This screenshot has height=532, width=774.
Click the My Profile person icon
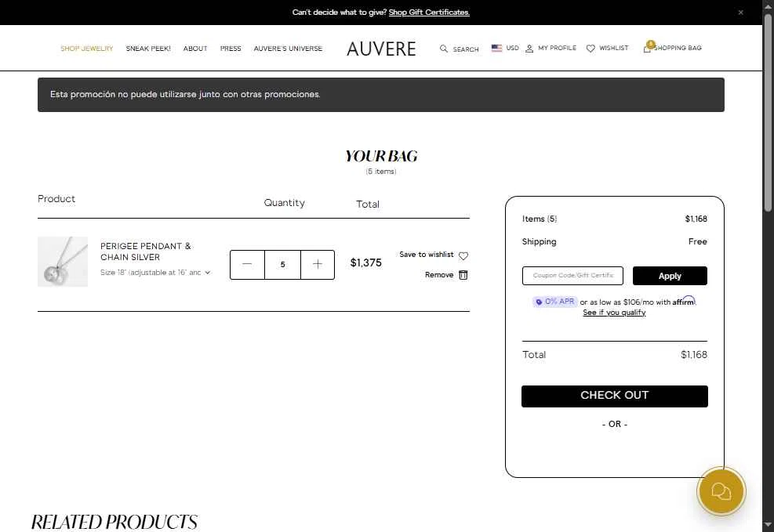click(x=529, y=49)
